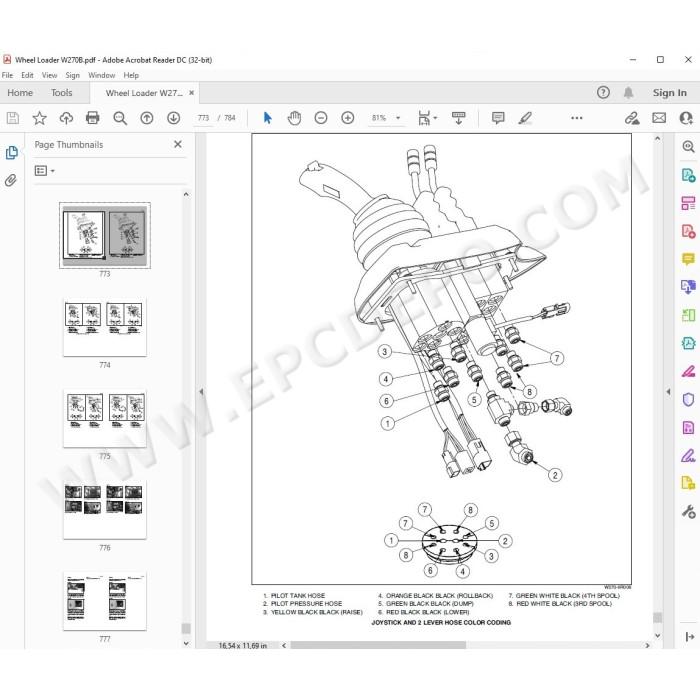The height and width of the screenshot is (700, 700).
Task: Open the Sign menu
Action: (72, 75)
